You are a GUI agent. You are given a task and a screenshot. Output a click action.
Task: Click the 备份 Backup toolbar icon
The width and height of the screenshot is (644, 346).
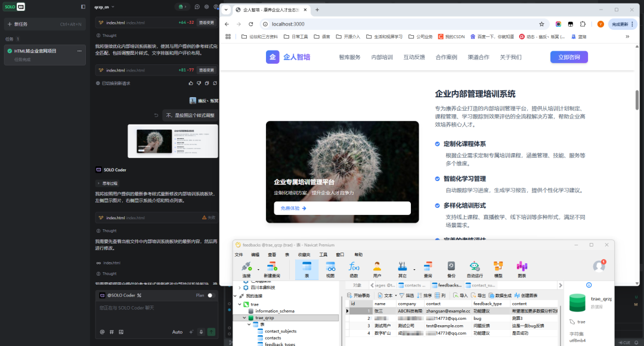pyautogui.click(x=451, y=269)
